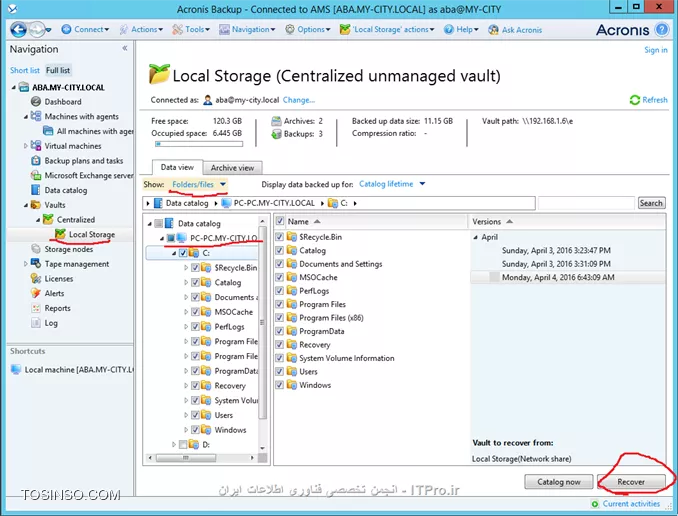Click the Recover button
The width and height of the screenshot is (678, 516).
click(631, 482)
